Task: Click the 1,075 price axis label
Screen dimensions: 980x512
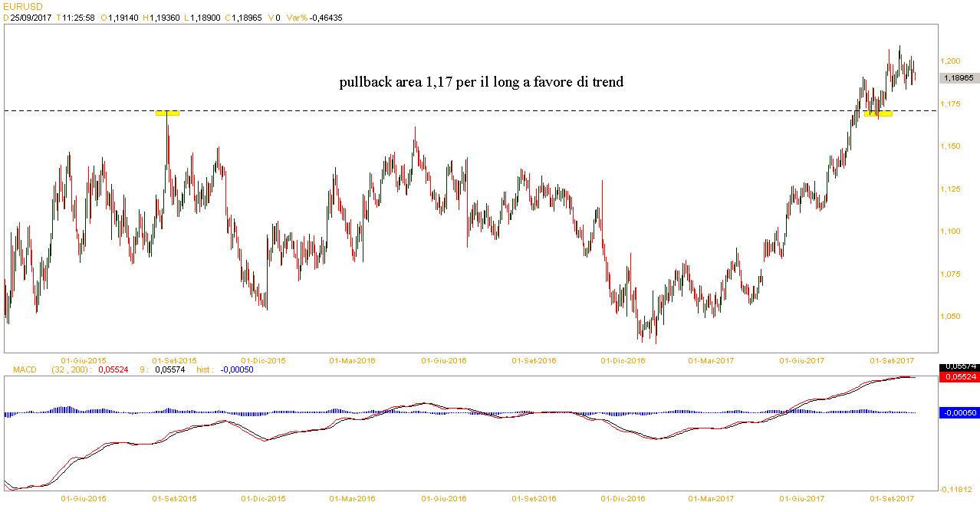Action: click(951, 274)
